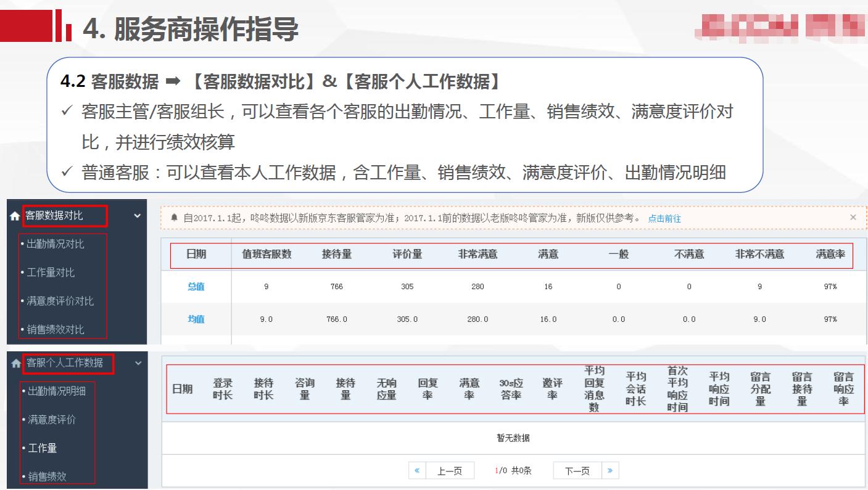The width and height of the screenshot is (868, 490).
Task: Click the « first page icon in pagination
Action: coord(417,470)
